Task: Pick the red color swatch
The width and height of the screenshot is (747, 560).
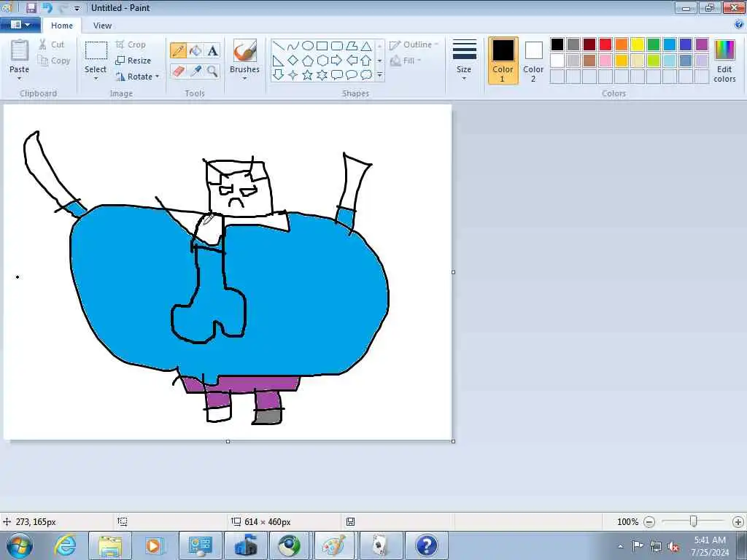Action: pyautogui.click(x=605, y=44)
